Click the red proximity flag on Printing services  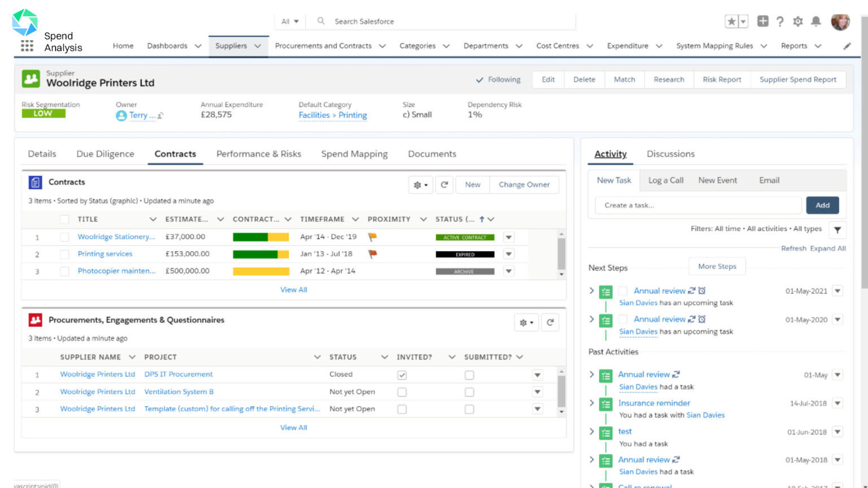372,254
